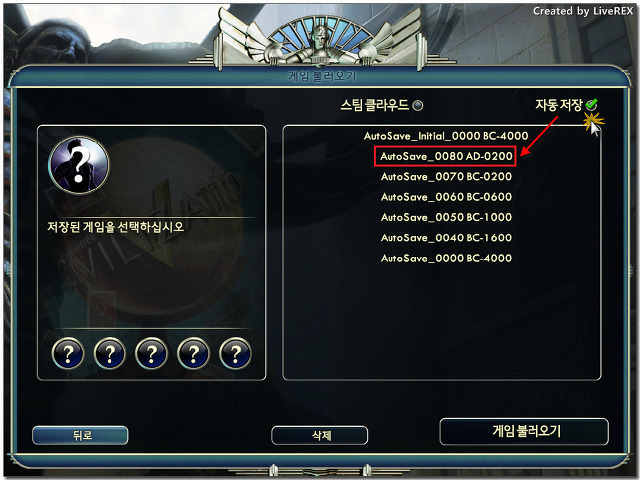Click the fourth question mark icon

coord(193,353)
